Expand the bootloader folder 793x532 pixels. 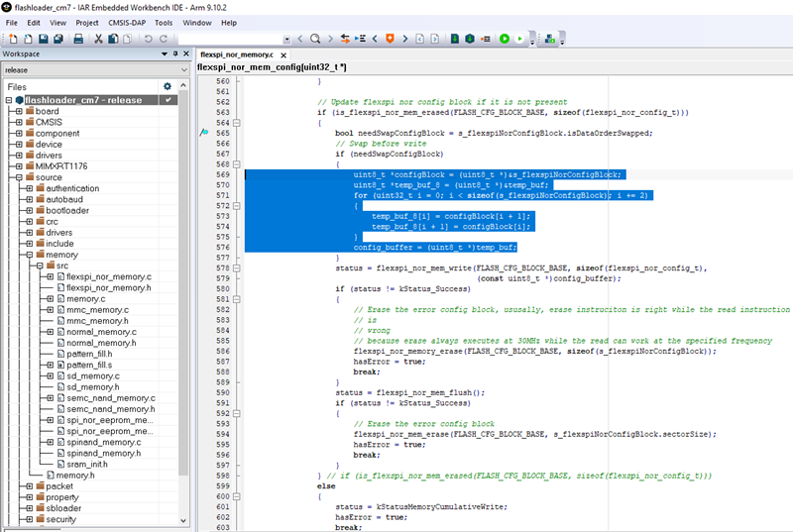30,211
